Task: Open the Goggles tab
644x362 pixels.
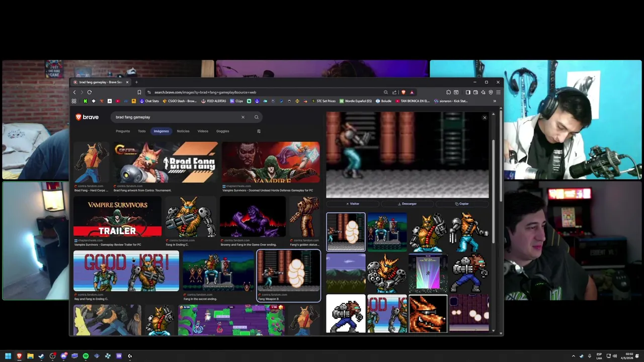Action: [222, 131]
